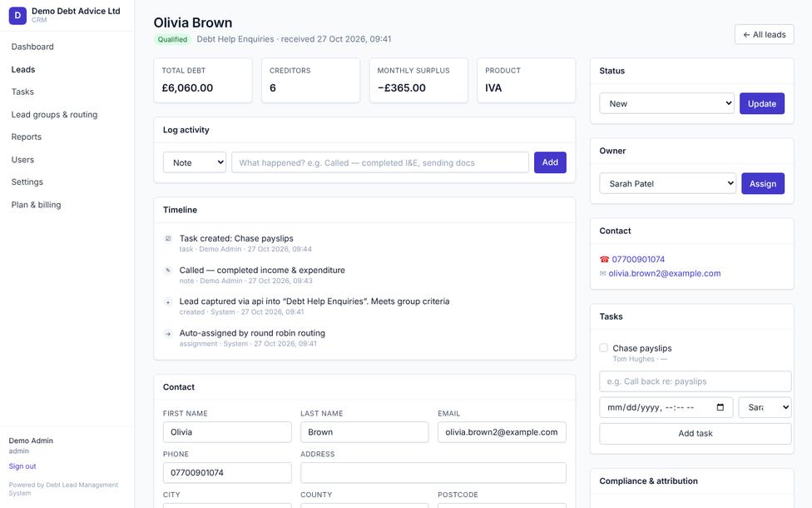Open the Status dropdown showing New

[x=667, y=103]
